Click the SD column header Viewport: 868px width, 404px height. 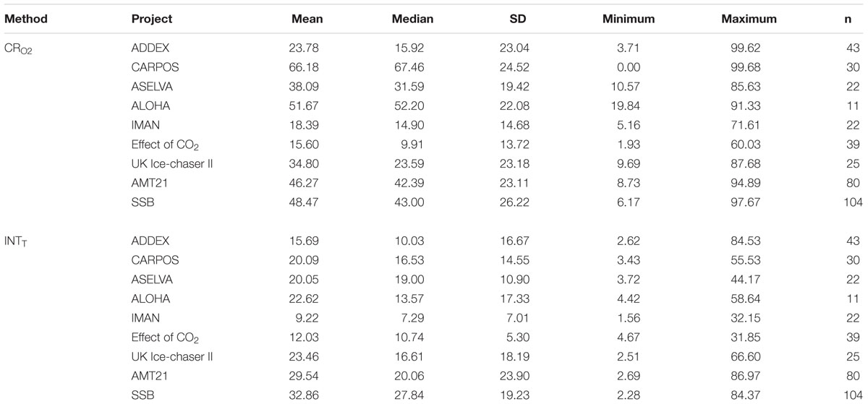coord(518,20)
